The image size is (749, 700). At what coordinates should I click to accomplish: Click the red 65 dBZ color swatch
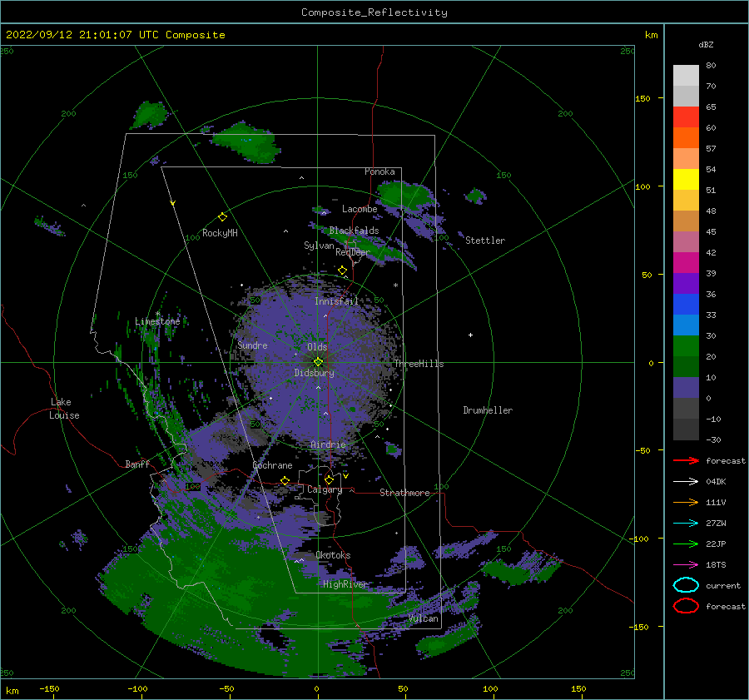(x=686, y=117)
